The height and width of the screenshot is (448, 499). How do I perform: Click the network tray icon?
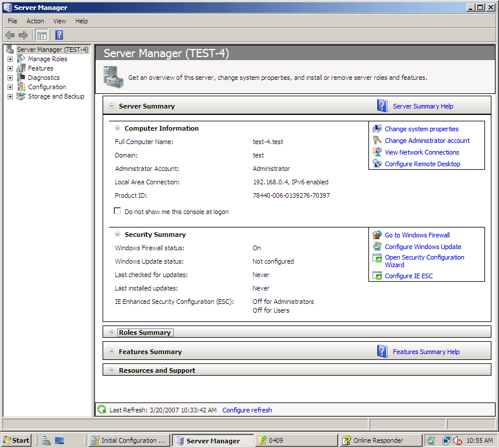(x=447, y=440)
